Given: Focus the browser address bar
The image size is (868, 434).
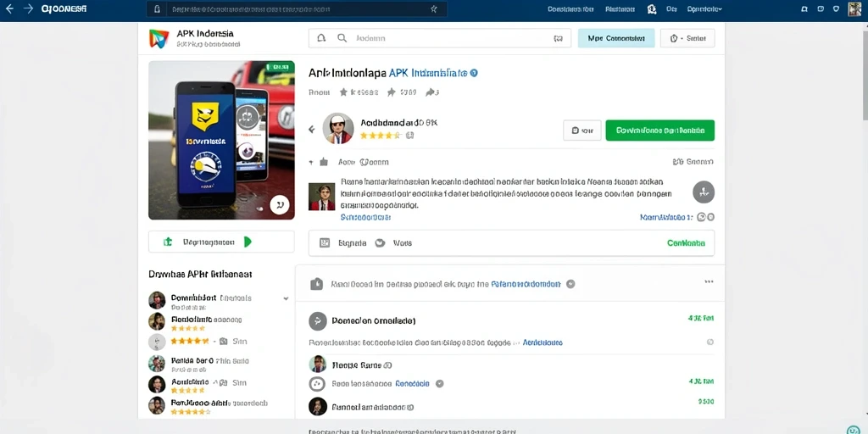Looking at the screenshot, I should [297, 9].
